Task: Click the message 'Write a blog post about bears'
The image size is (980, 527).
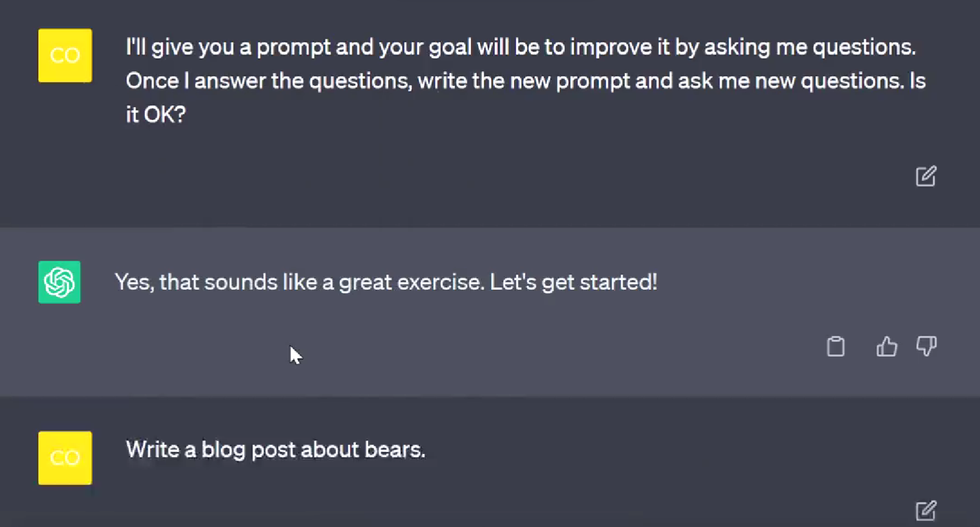Action: [275, 450]
